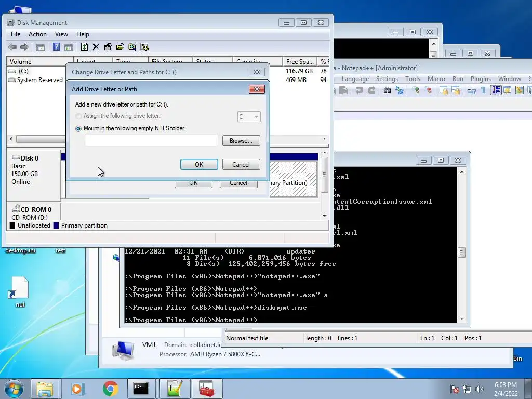Toggle the Show/Hide Console Tree toolbar icon
Screen dimensions: 532x399
pos(41,47)
